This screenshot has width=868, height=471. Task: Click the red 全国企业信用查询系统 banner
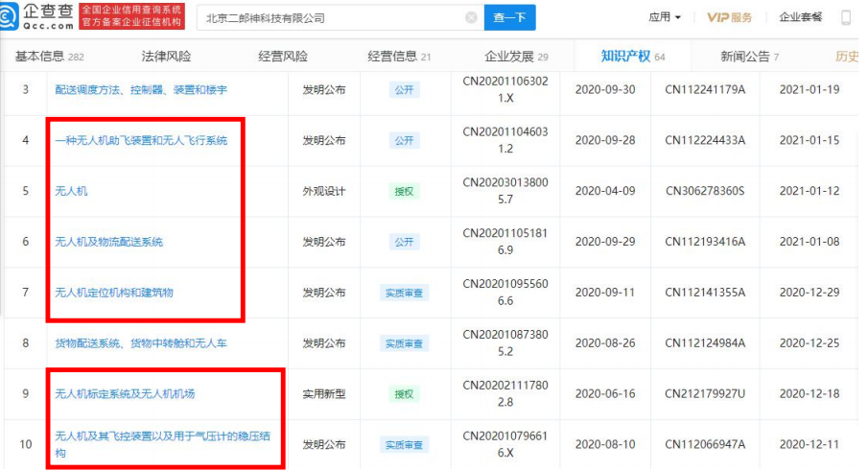click(131, 16)
